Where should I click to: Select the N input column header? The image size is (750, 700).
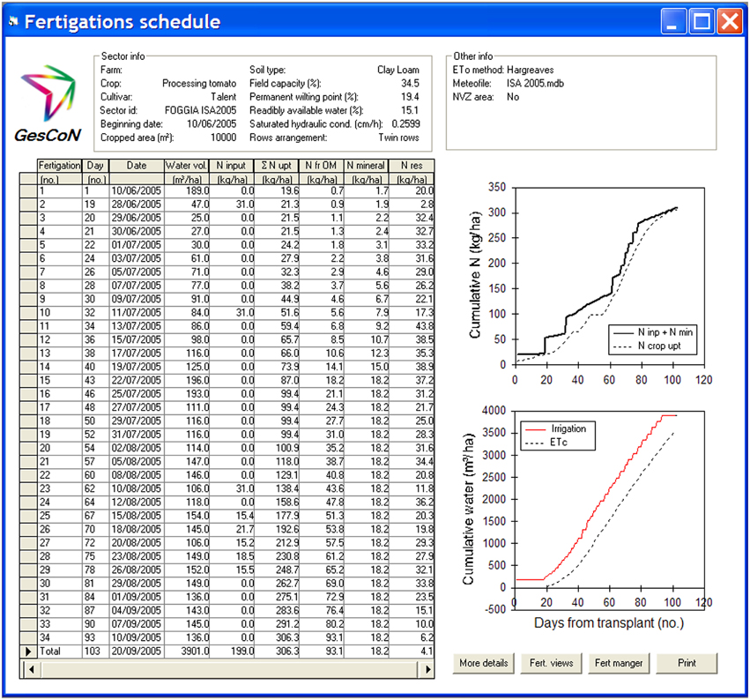[x=231, y=166]
